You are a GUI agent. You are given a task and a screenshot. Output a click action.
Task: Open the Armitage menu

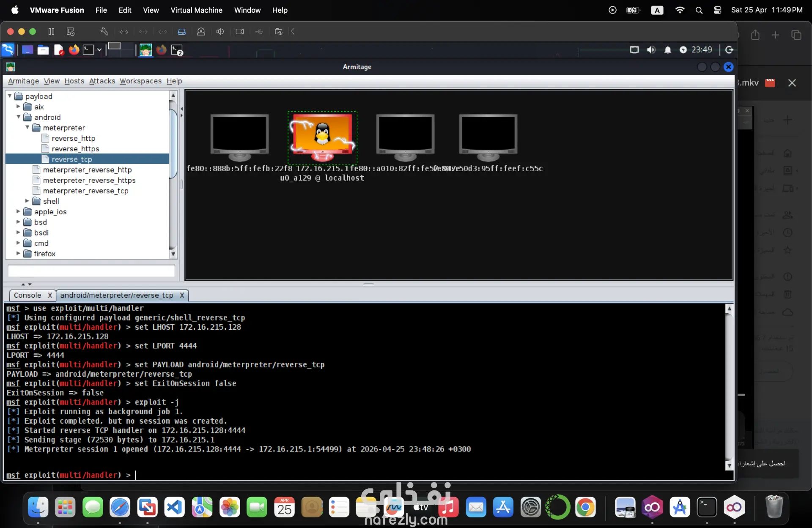point(23,81)
